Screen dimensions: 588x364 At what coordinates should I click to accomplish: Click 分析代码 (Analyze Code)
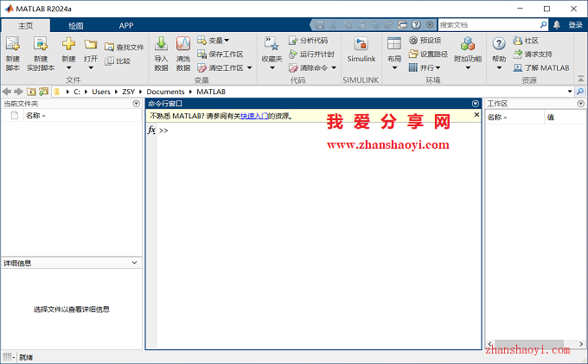[x=308, y=40]
